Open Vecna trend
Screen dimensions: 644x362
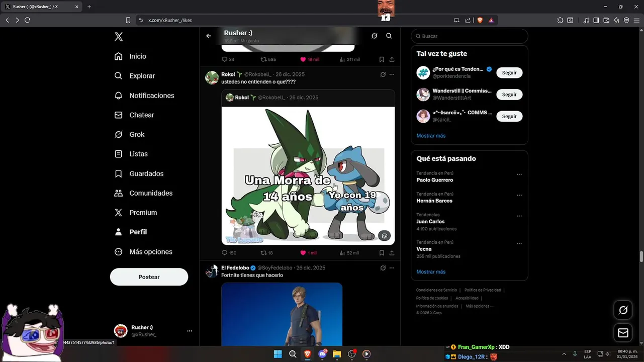[424, 249]
